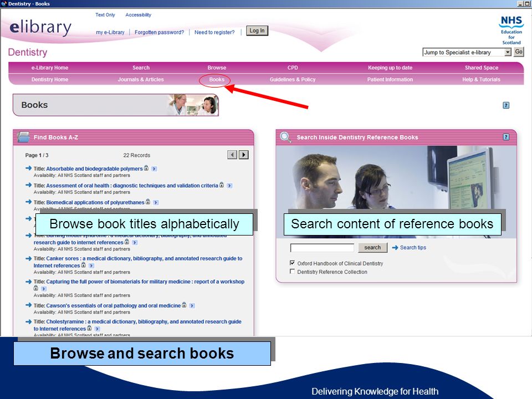The height and width of the screenshot is (399, 532).
Task: Open Journals & Articles tab
Action: click(141, 79)
